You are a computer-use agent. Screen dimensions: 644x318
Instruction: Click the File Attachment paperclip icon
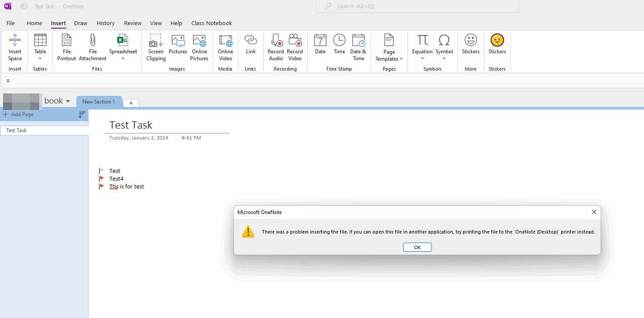pos(93,40)
